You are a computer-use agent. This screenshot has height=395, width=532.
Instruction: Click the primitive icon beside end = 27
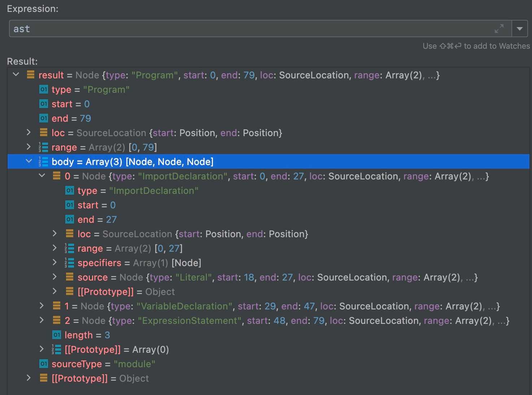coord(70,219)
